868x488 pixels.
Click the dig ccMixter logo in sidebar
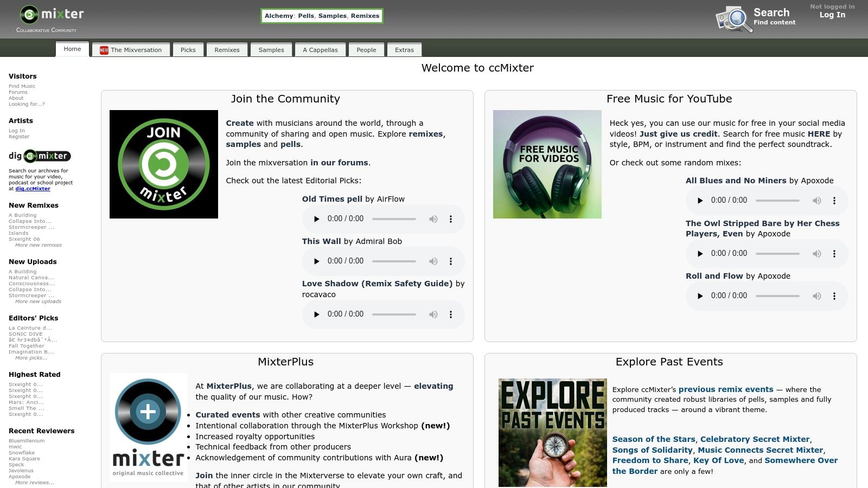(x=40, y=156)
